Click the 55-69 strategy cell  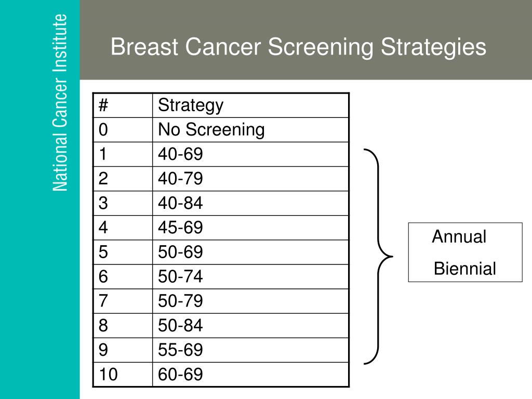click(x=250, y=350)
